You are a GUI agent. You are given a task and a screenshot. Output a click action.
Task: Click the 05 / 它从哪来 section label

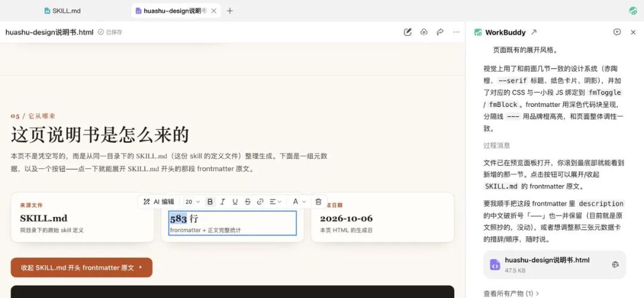[33, 116]
